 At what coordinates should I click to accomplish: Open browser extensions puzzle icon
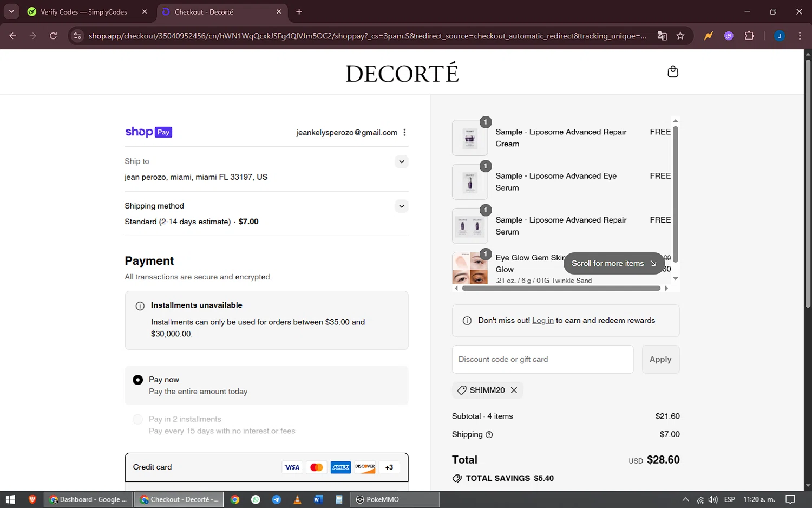(x=749, y=36)
